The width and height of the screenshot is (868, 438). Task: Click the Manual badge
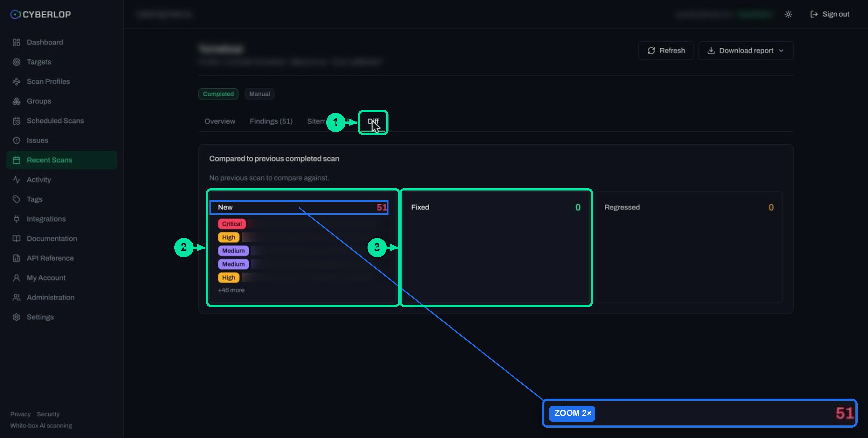[x=259, y=94]
